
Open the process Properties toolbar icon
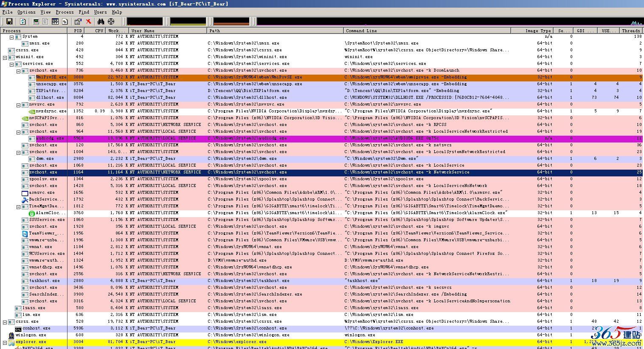point(78,21)
